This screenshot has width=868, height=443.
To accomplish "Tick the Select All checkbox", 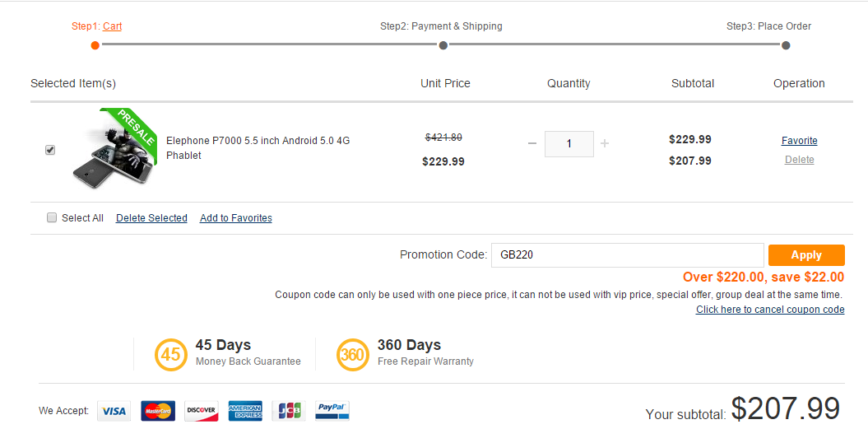I will 52,218.
